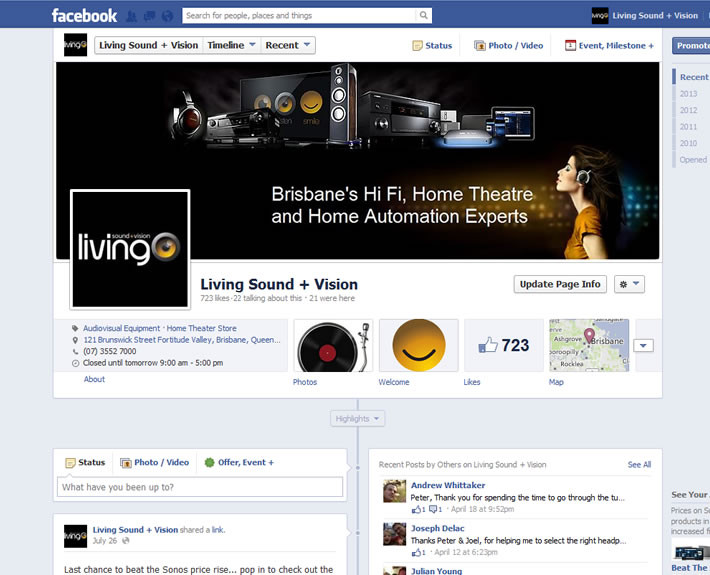Open the Brisbane Map thumbnail
Screen dimensions: 710x575
589,345
